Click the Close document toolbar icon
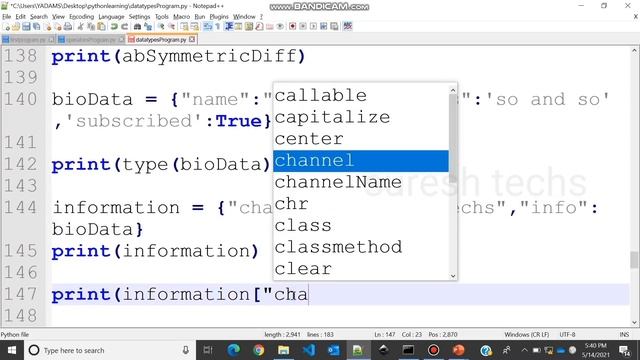 [48, 27]
